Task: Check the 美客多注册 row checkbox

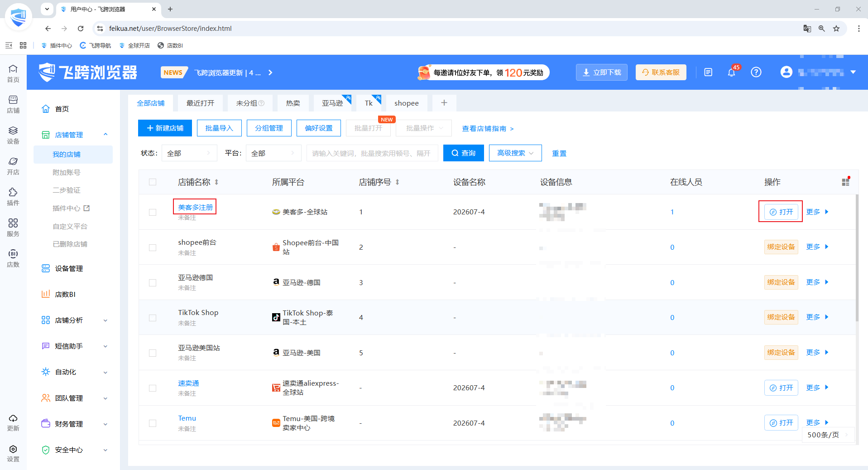Action: tap(153, 212)
